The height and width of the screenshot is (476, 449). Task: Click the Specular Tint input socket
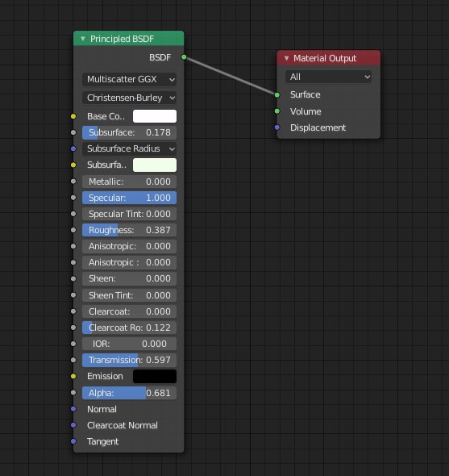tap(73, 214)
